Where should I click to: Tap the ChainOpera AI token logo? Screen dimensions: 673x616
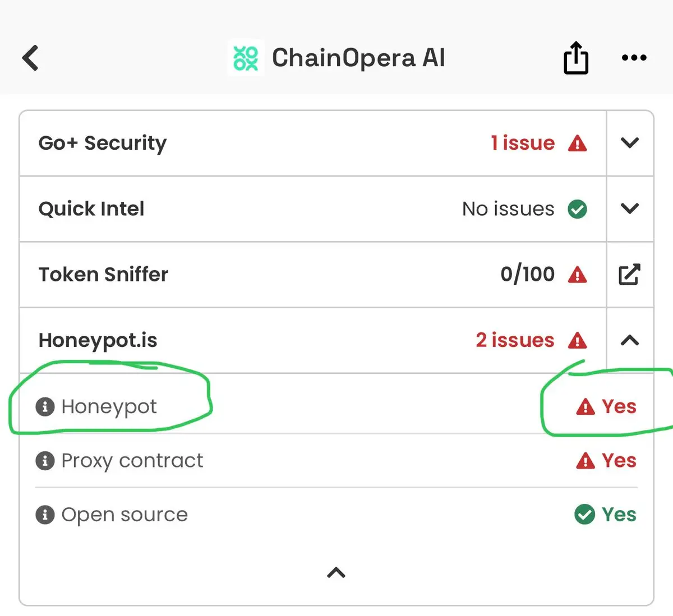[245, 58]
